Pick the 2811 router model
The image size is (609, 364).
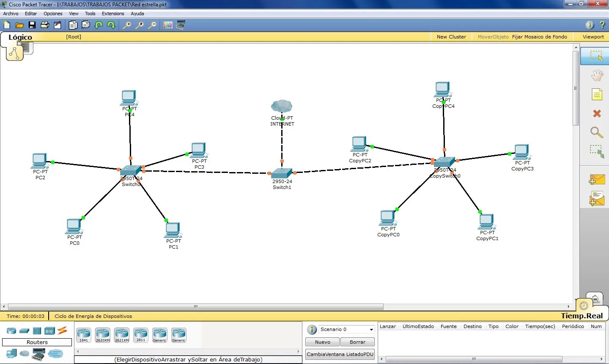click(x=141, y=335)
